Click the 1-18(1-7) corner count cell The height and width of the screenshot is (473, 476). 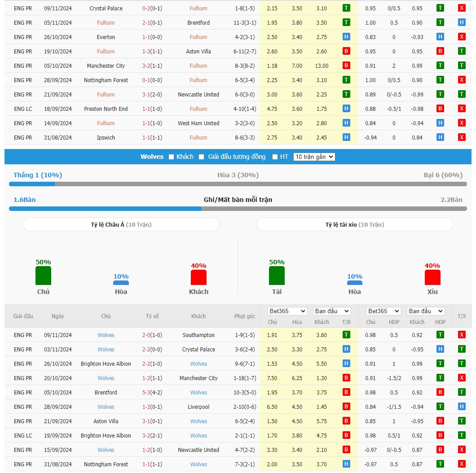click(245, 378)
